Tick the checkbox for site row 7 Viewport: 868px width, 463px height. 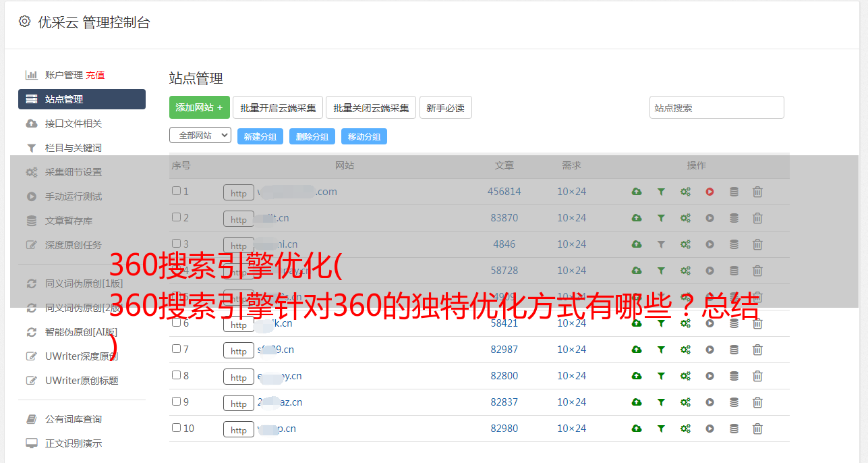(x=176, y=349)
